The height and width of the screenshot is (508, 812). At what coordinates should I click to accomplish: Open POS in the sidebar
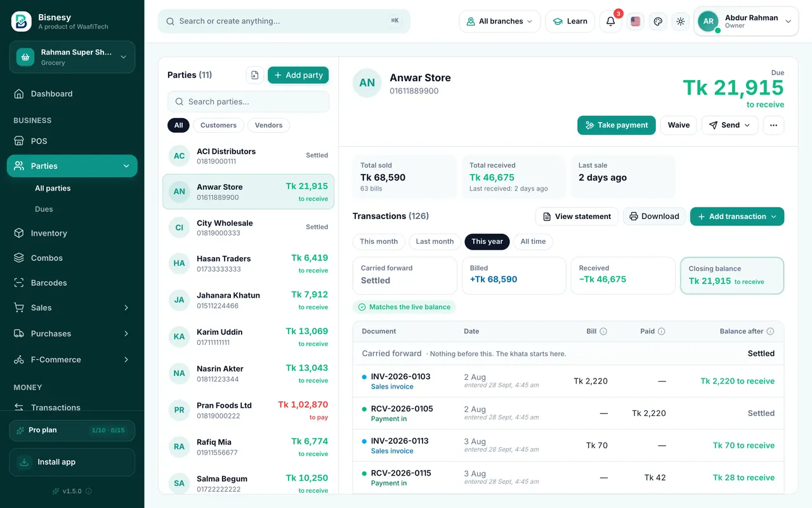point(72,141)
